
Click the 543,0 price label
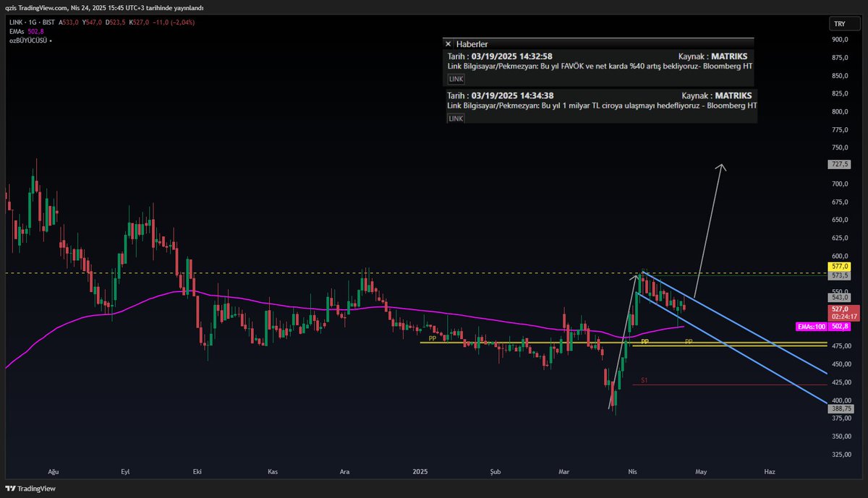pyautogui.click(x=839, y=298)
